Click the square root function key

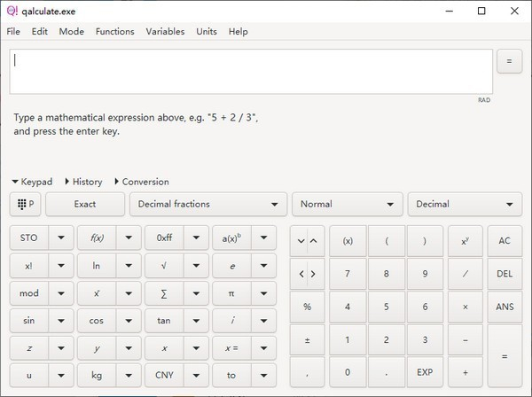coord(164,266)
